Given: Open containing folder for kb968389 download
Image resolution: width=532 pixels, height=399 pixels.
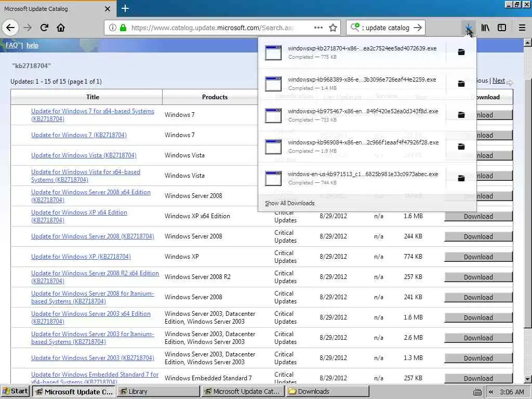Looking at the screenshot, I should click(x=461, y=84).
